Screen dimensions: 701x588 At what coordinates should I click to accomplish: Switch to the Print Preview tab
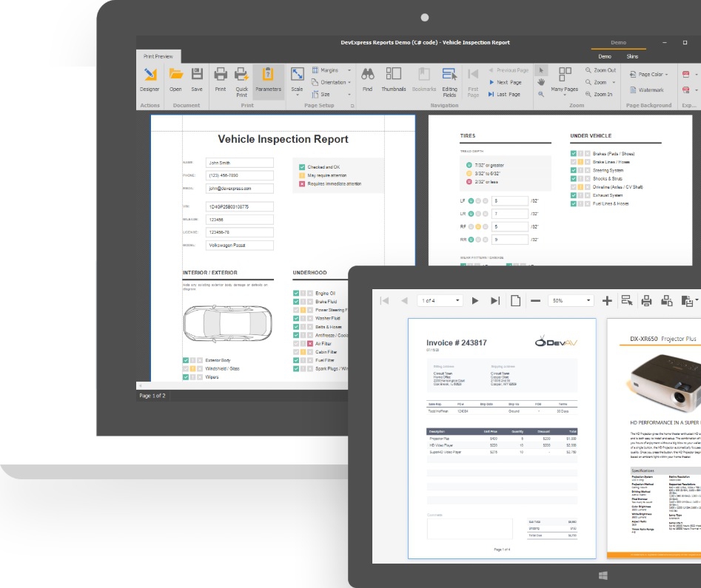point(158,56)
